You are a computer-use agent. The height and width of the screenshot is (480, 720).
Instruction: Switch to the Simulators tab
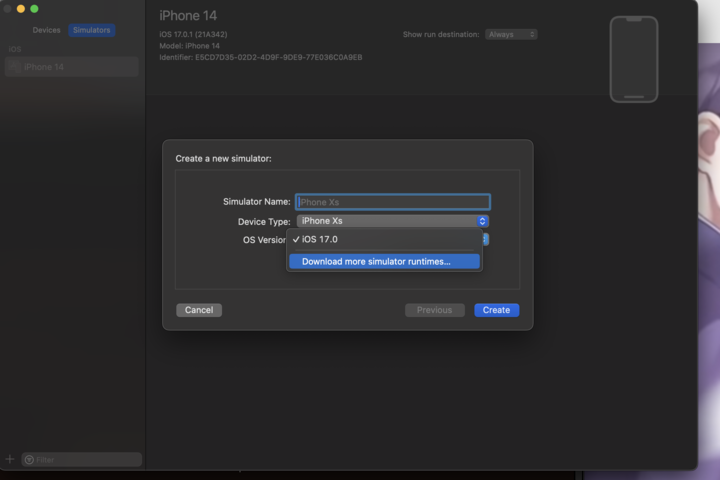91,30
